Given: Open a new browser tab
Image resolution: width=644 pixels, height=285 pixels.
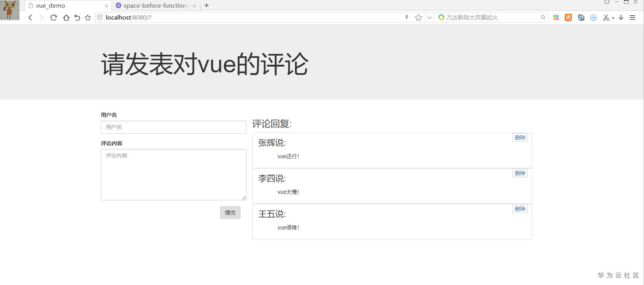Looking at the screenshot, I should (x=207, y=5).
